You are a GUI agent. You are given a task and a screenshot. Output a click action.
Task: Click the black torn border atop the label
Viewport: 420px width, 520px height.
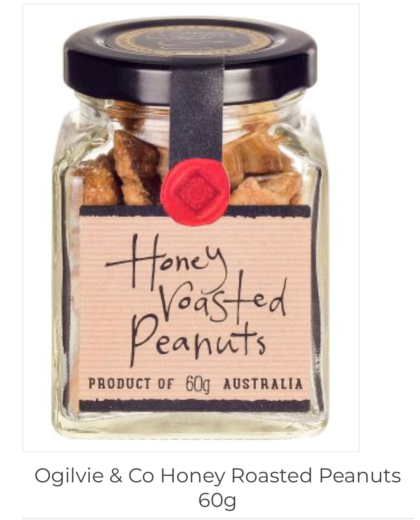(195, 211)
